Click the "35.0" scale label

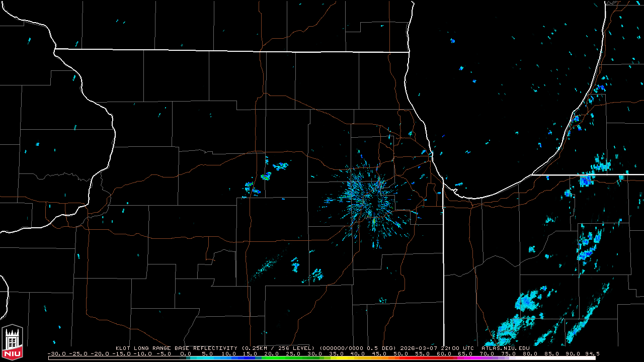click(x=336, y=354)
